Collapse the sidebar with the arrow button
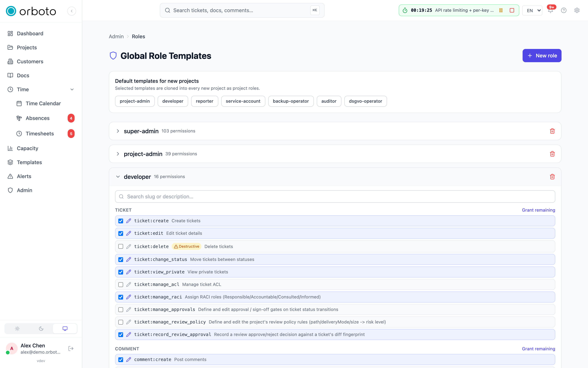 [71, 11]
